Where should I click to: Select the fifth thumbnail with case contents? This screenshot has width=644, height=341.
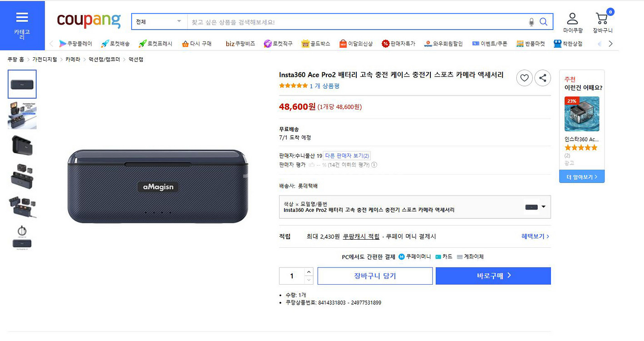click(x=22, y=206)
